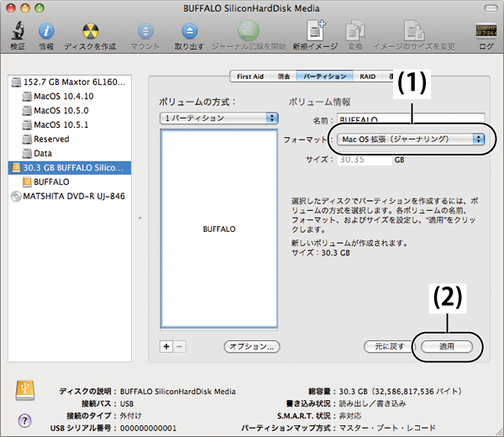Click the partition map scheme マスター・ブート・レコード text
The height and width of the screenshot is (437, 504).
point(387,428)
